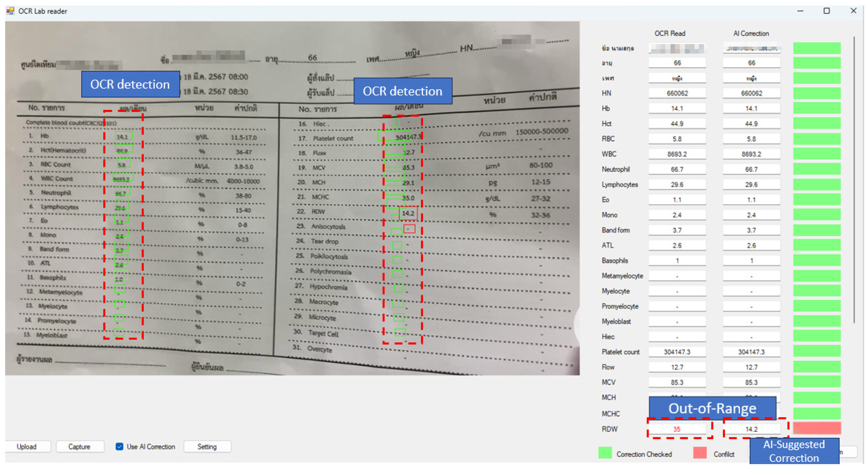The width and height of the screenshot is (868, 469).
Task: Maximize the OCR Lab reader window
Action: pyautogui.click(x=826, y=11)
